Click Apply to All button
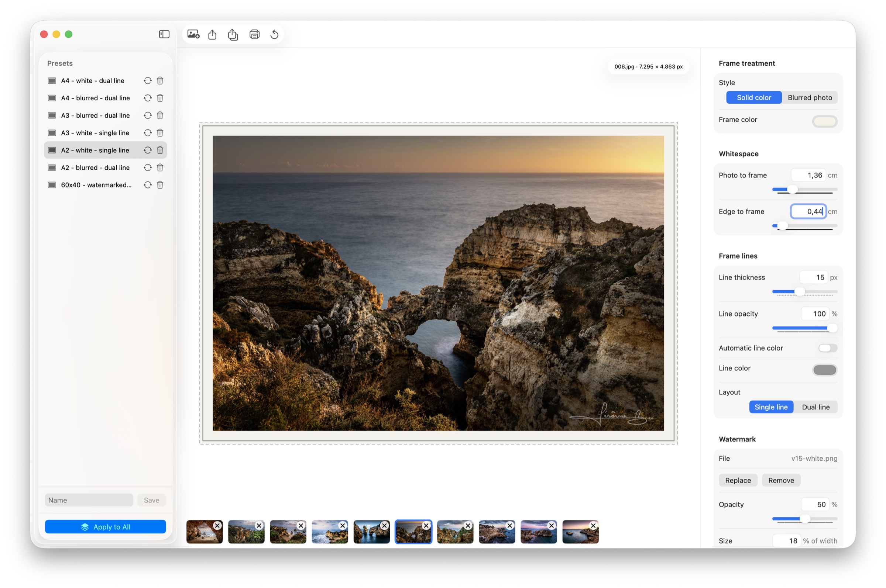The width and height of the screenshot is (886, 588). click(106, 526)
